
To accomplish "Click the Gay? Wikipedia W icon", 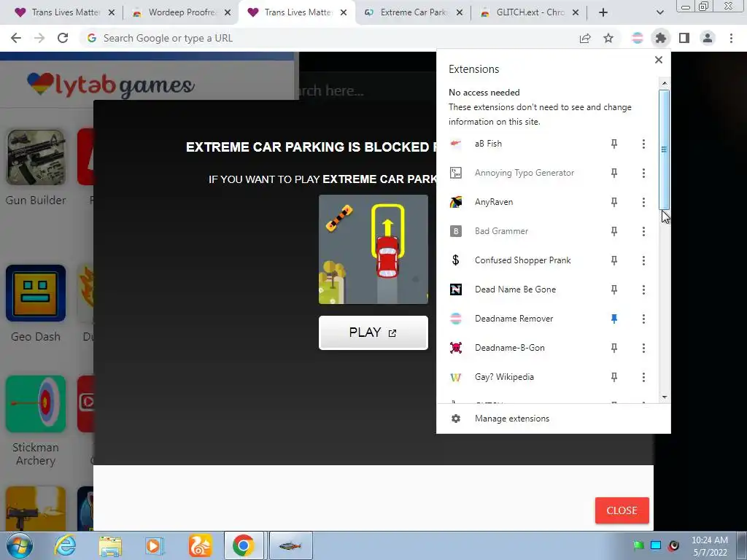I will tap(456, 377).
